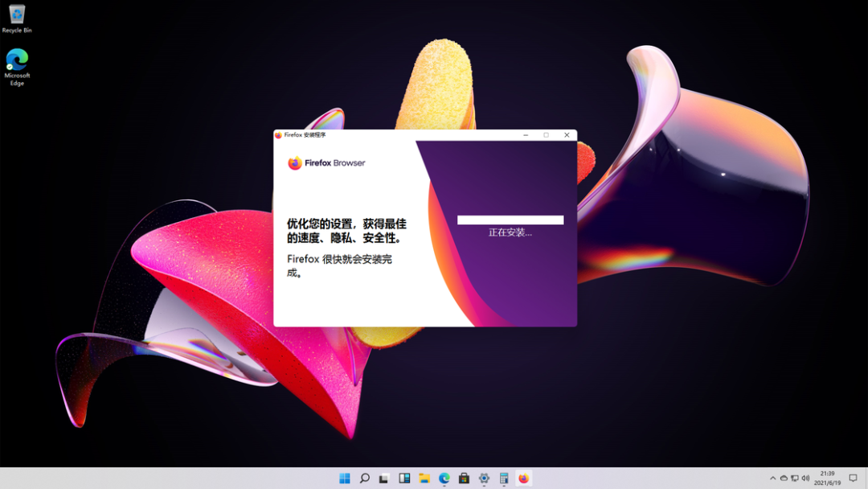Launch File Explorer from taskbar
Screen dimensions: 868x489
click(x=424, y=478)
